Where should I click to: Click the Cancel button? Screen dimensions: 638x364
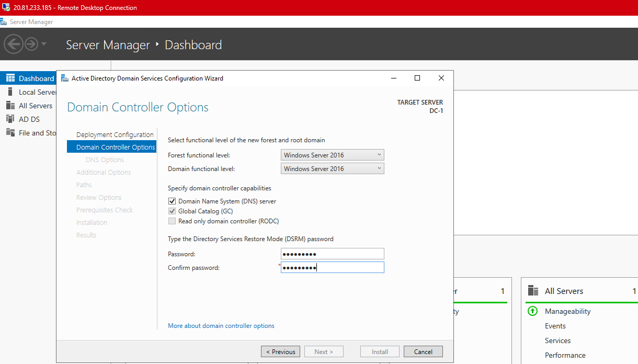point(423,352)
